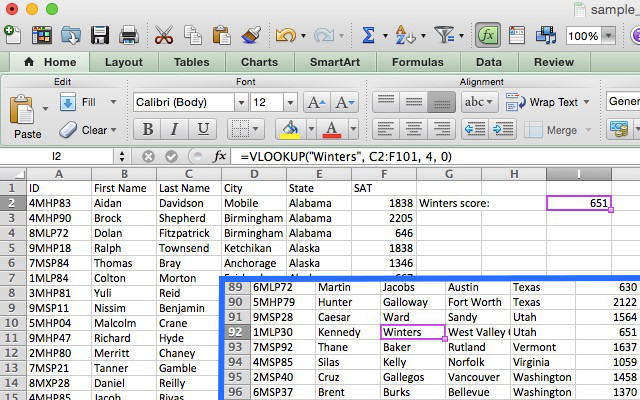Align text to middle of cell
Image resolution: width=640 pixels, height=400 pixels.
(x=413, y=102)
